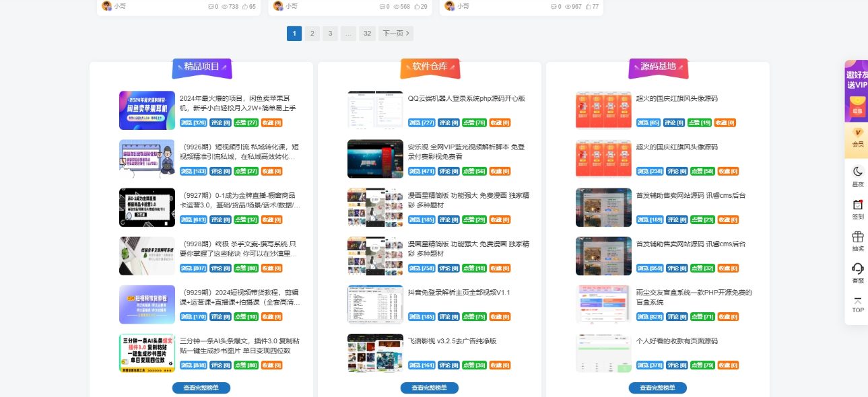Open 抖音免登录解析主页全部视频V1.1 link

(x=459, y=292)
